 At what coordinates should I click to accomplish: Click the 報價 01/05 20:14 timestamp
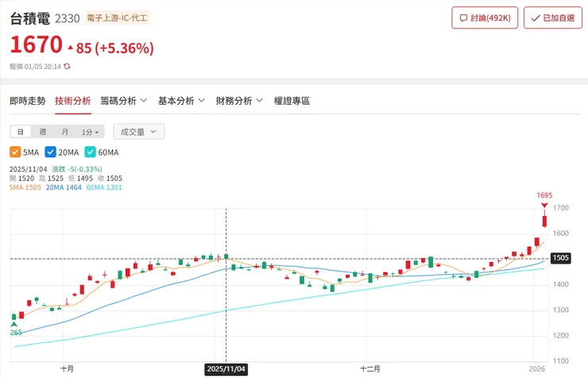pyautogui.click(x=35, y=67)
